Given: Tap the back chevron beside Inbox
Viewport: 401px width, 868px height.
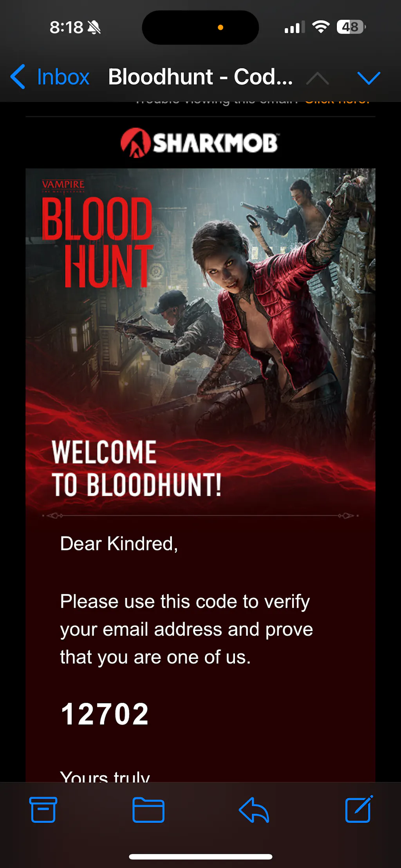Looking at the screenshot, I should click(18, 77).
